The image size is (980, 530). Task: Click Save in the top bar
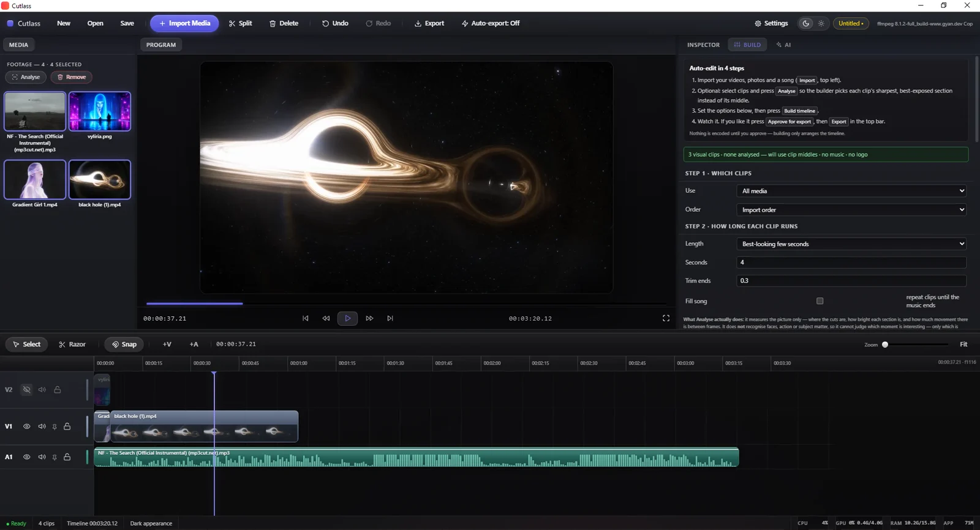pyautogui.click(x=127, y=23)
